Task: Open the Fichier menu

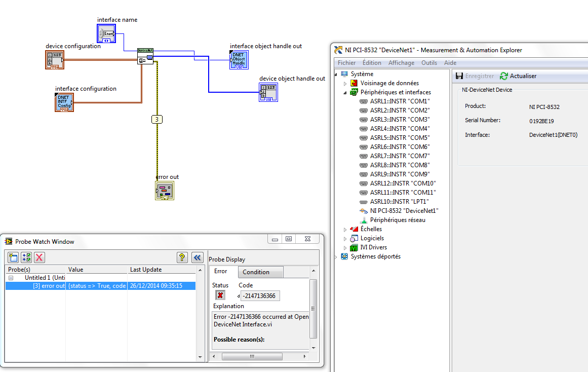Action: (346, 63)
